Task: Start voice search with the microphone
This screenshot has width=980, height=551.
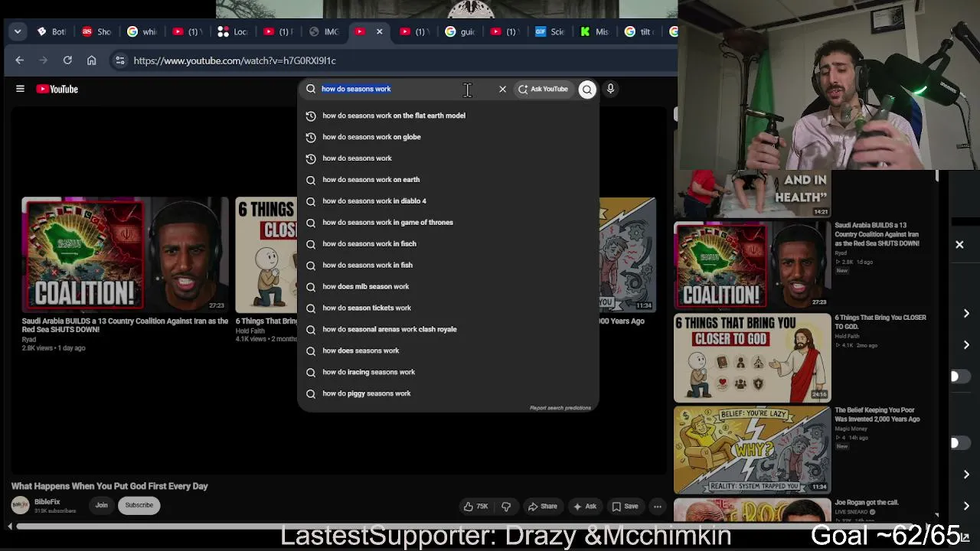Action: click(610, 89)
